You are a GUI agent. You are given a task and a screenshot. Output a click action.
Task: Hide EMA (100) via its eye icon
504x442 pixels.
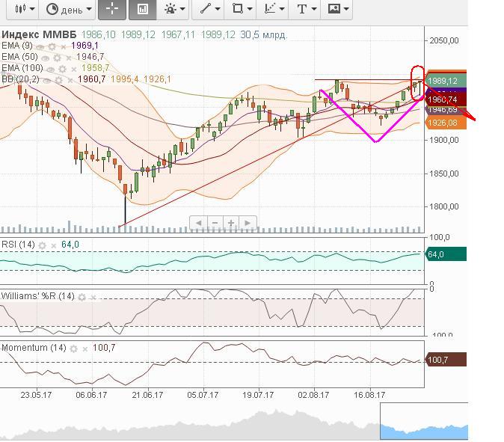point(50,70)
